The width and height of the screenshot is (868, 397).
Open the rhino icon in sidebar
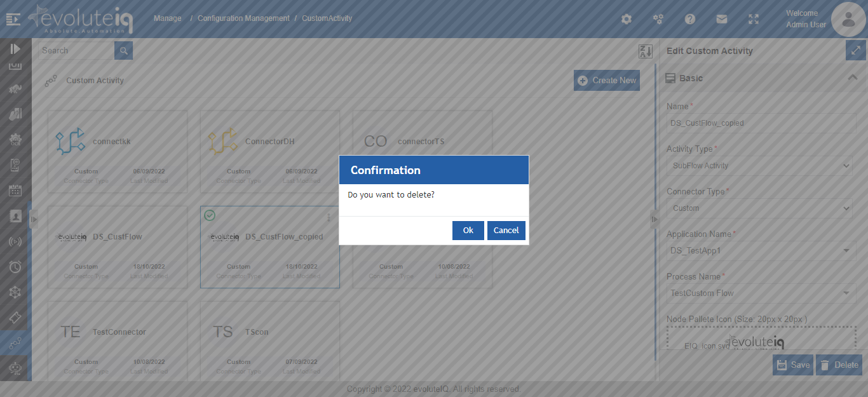(x=16, y=88)
